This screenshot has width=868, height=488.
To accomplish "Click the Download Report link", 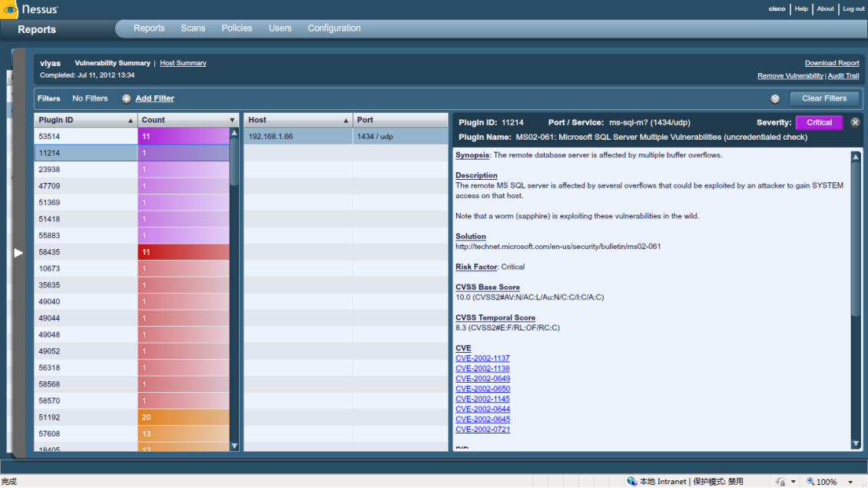I will pos(831,63).
